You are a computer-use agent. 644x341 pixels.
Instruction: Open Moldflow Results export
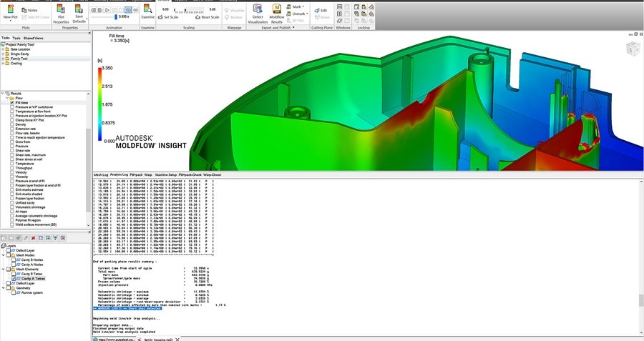[x=276, y=14]
